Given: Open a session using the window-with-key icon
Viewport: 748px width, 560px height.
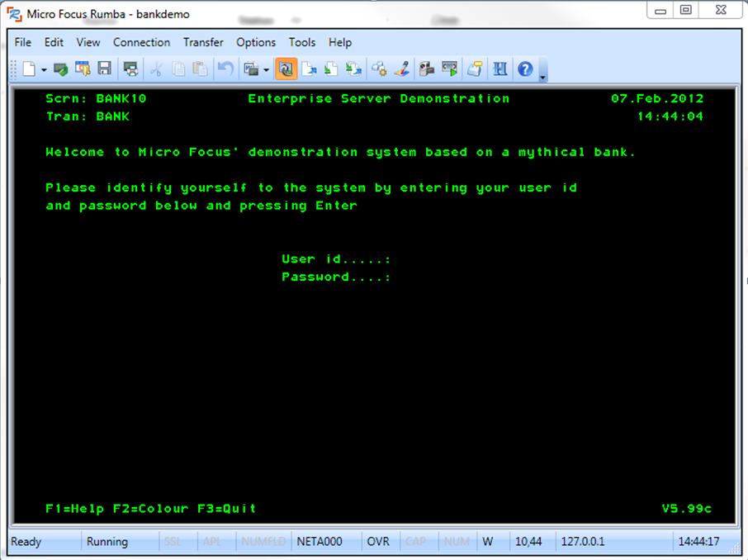Looking at the screenshot, I should click(x=83, y=69).
